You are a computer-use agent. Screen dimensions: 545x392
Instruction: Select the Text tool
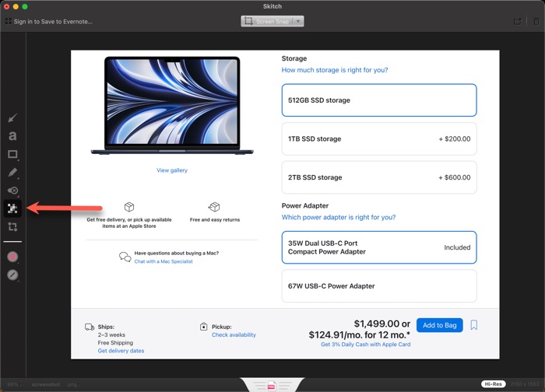[x=12, y=136]
